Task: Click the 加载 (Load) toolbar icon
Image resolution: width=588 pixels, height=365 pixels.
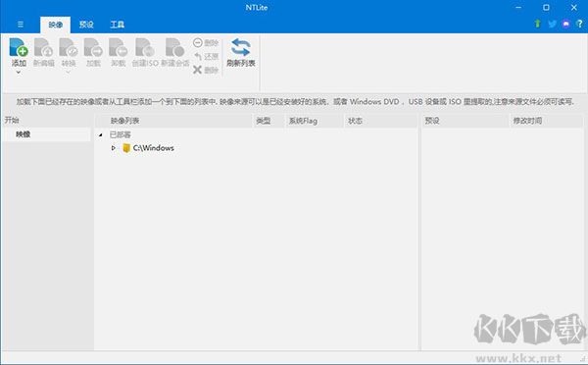Action: point(93,47)
